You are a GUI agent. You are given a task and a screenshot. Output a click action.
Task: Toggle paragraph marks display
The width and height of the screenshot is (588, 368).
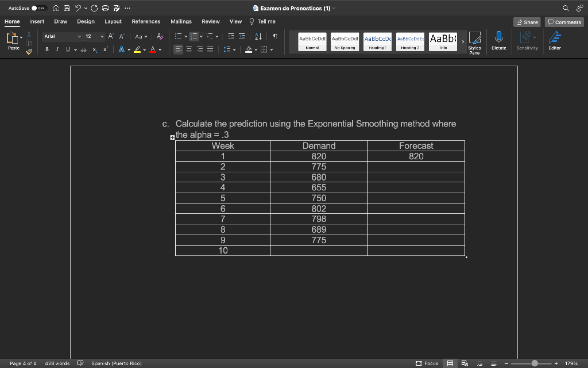pyautogui.click(x=274, y=36)
